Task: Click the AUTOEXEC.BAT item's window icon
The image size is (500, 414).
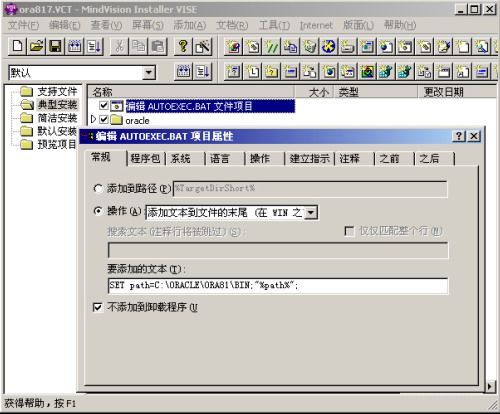Action: click(x=117, y=106)
